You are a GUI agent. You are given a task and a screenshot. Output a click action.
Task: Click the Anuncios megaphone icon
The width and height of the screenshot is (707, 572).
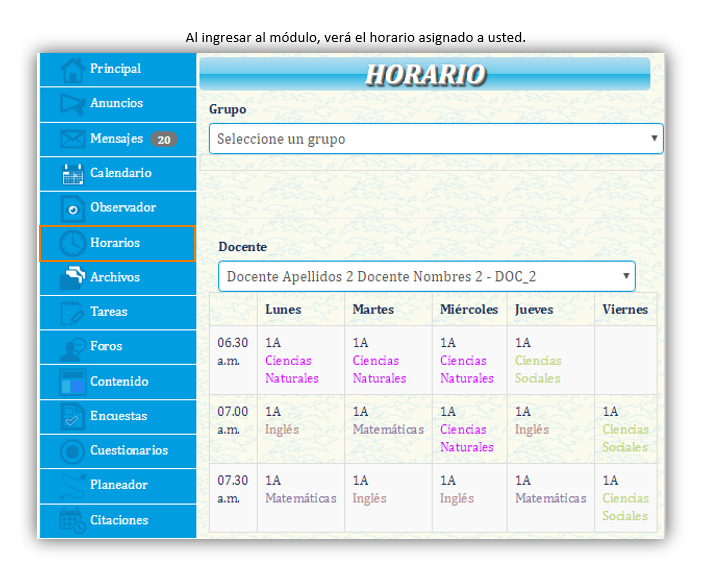(x=72, y=105)
